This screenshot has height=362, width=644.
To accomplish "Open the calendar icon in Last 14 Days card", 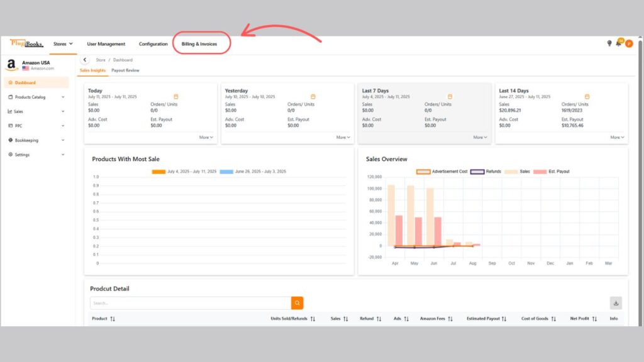I will 587,97.
